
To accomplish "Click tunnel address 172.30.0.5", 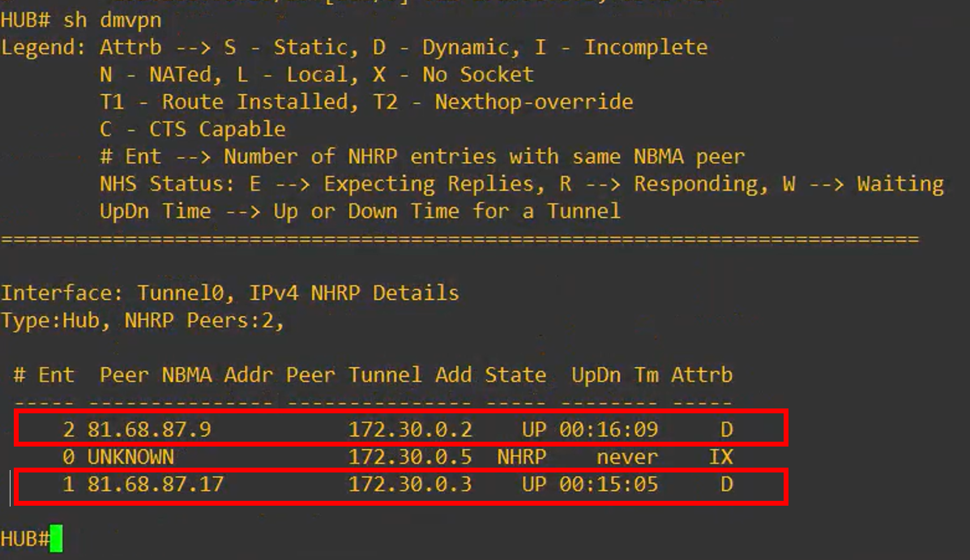I will coord(410,456).
